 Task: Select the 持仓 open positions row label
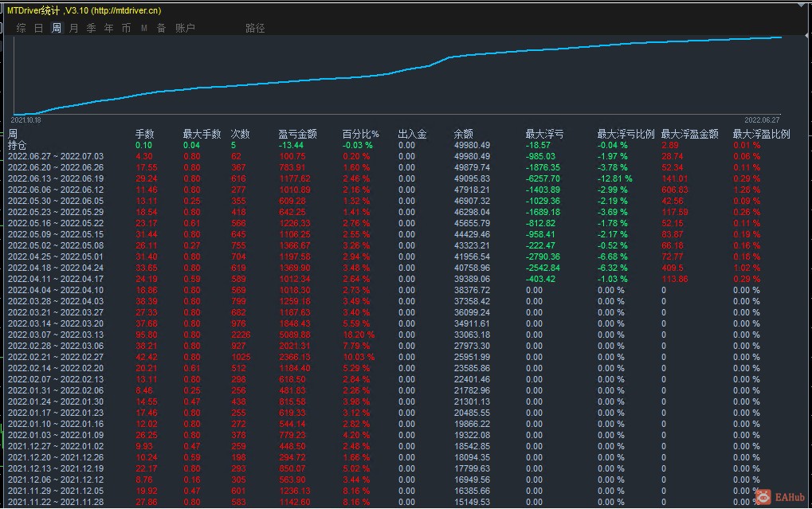click(17, 146)
